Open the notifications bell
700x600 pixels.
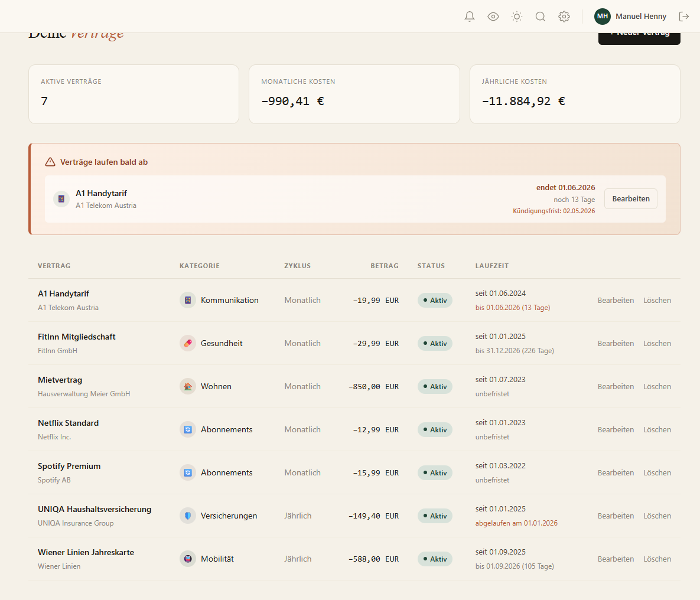(469, 17)
